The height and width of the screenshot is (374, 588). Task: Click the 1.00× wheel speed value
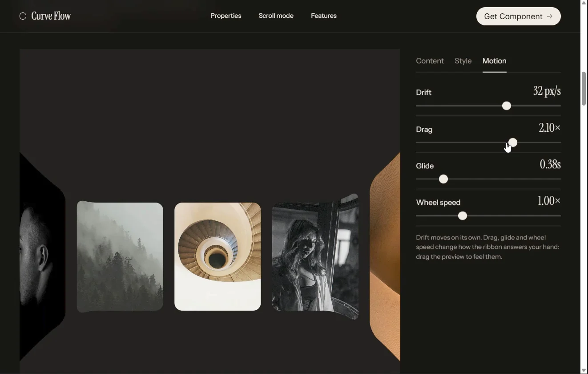(x=549, y=201)
